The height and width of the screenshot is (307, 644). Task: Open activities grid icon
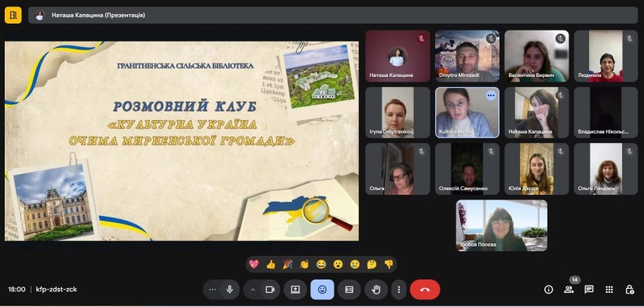pos(609,290)
